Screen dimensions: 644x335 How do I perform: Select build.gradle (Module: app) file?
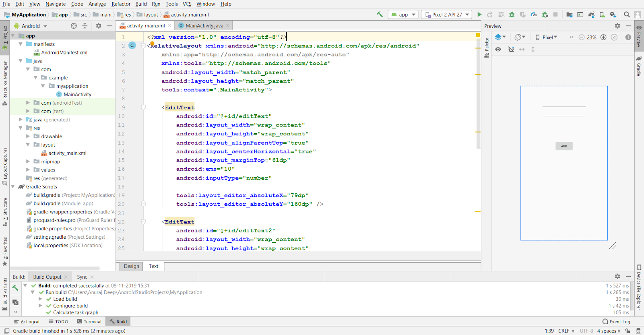(60, 203)
